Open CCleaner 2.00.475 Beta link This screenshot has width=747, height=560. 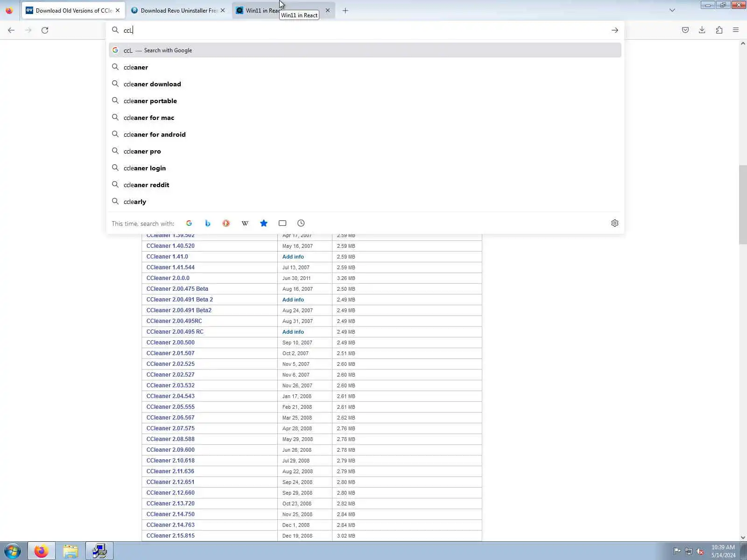177,289
